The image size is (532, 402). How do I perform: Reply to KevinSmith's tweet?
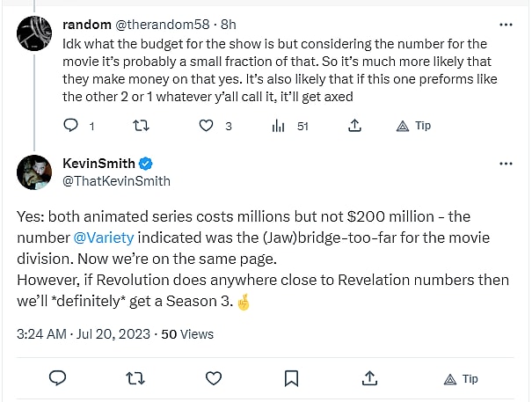point(58,378)
